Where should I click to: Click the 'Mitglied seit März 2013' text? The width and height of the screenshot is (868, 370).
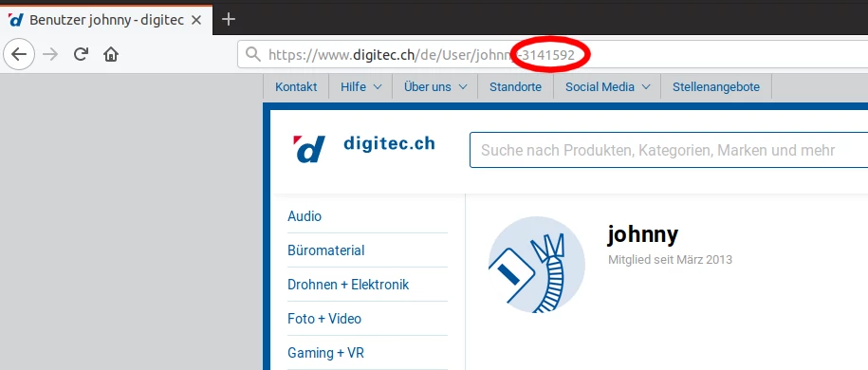tap(670, 259)
